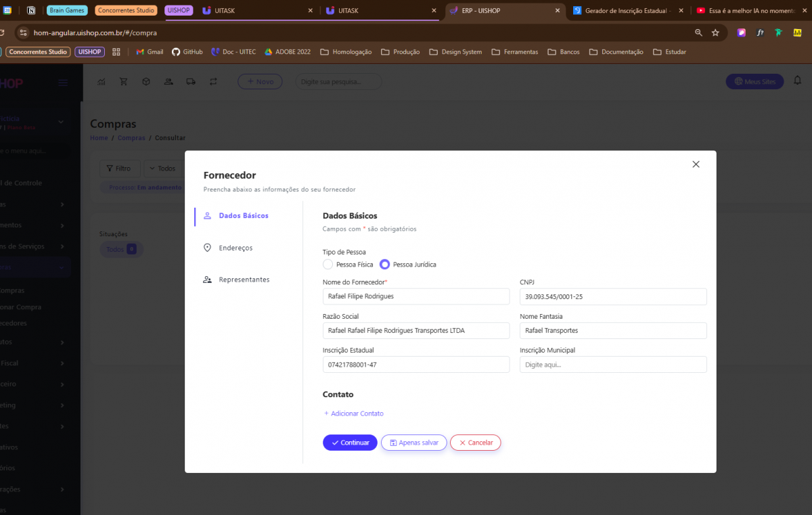Click the site information icon beside the URL

point(23,32)
